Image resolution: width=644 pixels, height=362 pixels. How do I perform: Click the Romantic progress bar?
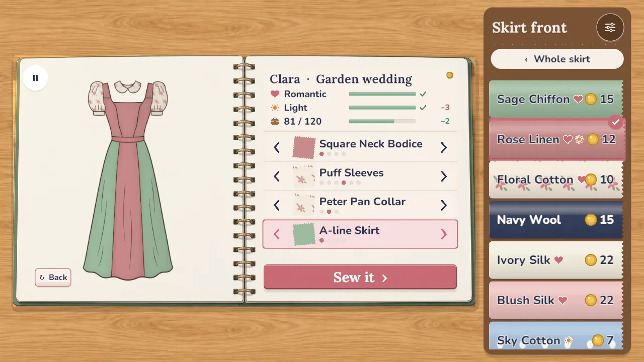tap(382, 94)
